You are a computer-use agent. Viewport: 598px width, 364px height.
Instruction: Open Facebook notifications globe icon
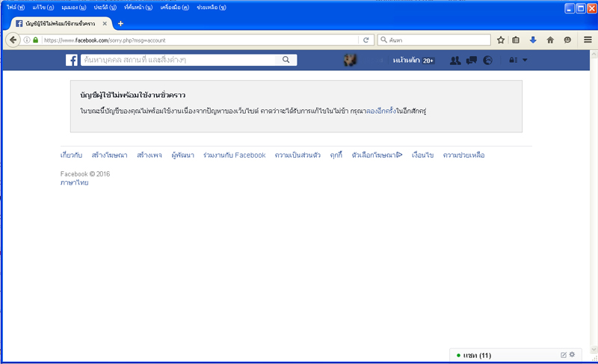pyautogui.click(x=487, y=61)
